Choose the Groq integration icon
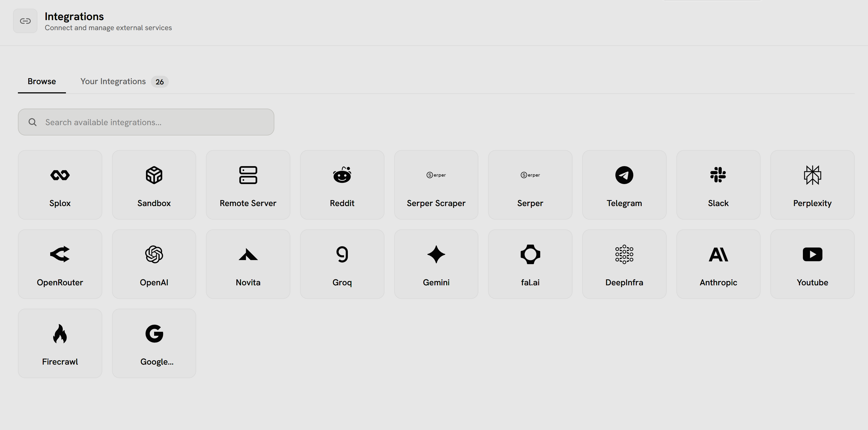The height and width of the screenshot is (430, 868). click(x=342, y=254)
